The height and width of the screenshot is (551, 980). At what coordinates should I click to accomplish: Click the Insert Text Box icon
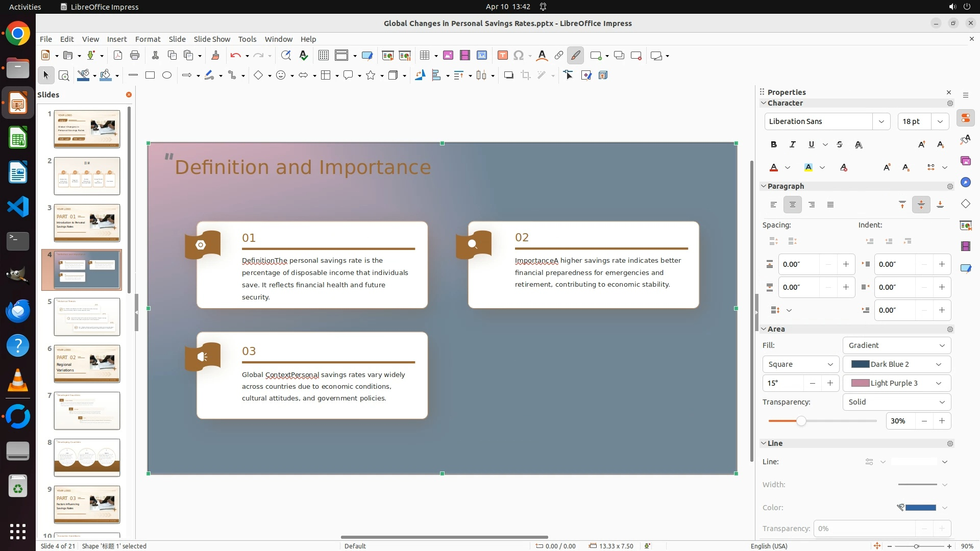(502, 56)
